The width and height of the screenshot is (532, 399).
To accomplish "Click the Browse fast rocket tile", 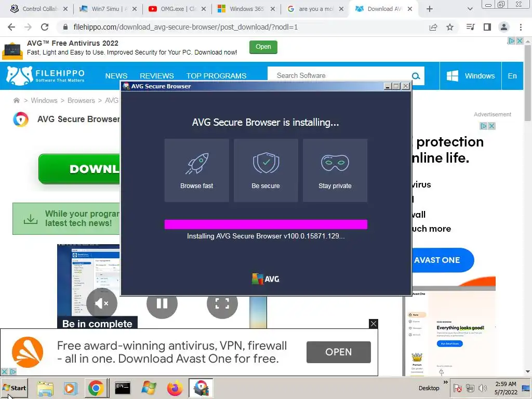I will pos(197,170).
